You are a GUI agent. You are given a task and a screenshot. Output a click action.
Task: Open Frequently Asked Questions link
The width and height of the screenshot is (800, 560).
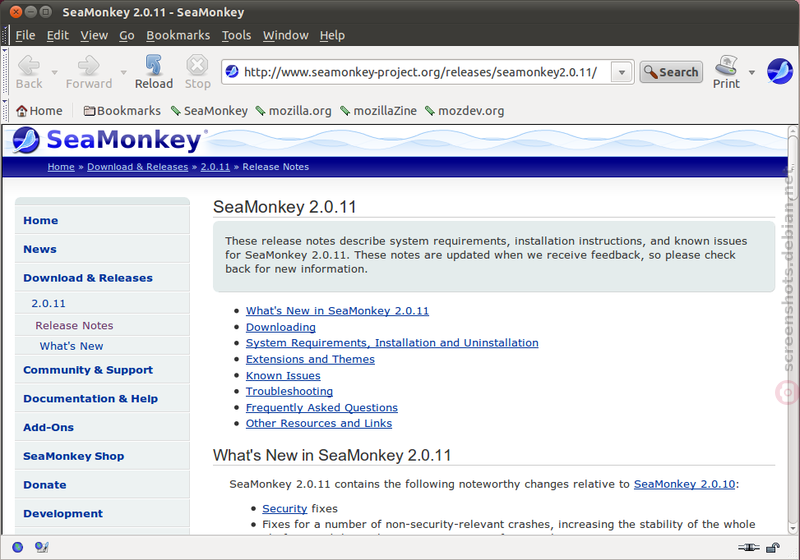pos(321,408)
